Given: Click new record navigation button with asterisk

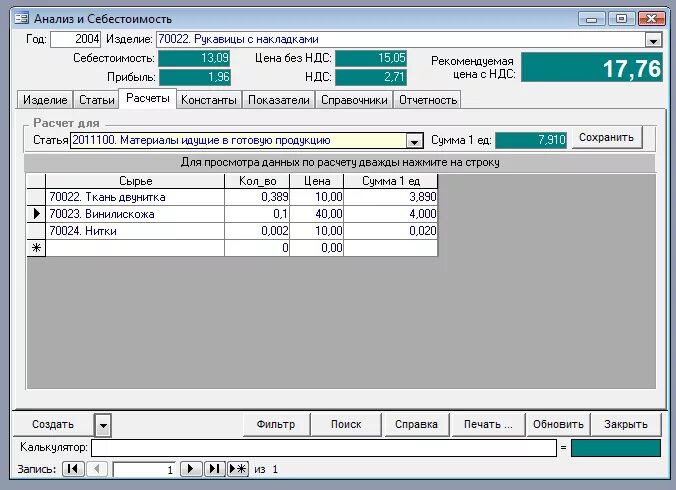Looking at the screenshot, I should [238, 469].
